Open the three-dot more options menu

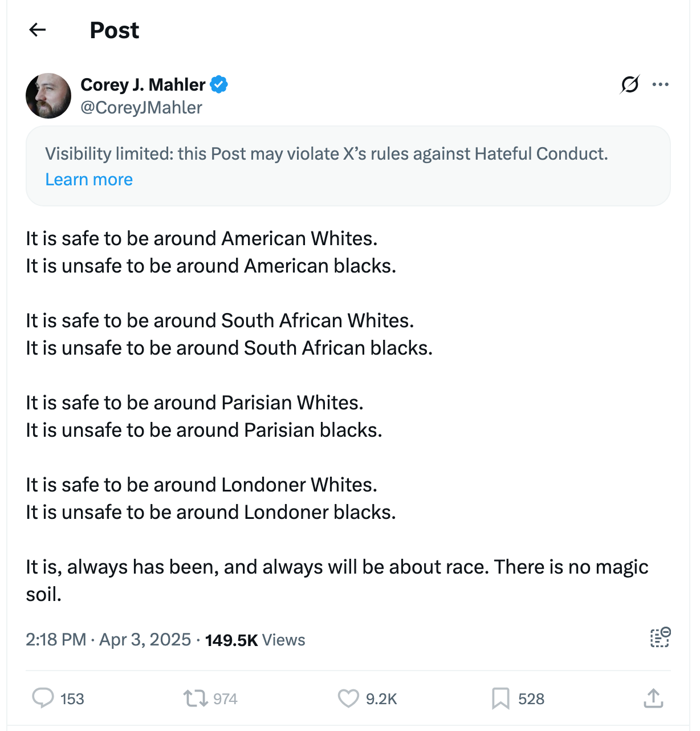pyautogui.click(x=660, y=84)
